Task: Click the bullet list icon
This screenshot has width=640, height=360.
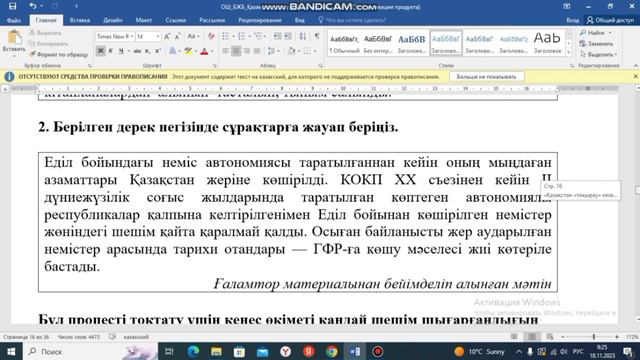Action: [x=225, y=36]
